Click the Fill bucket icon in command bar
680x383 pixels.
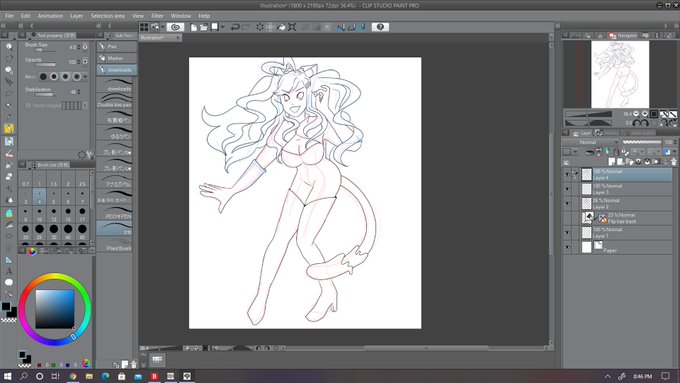(x=281, y=27)
